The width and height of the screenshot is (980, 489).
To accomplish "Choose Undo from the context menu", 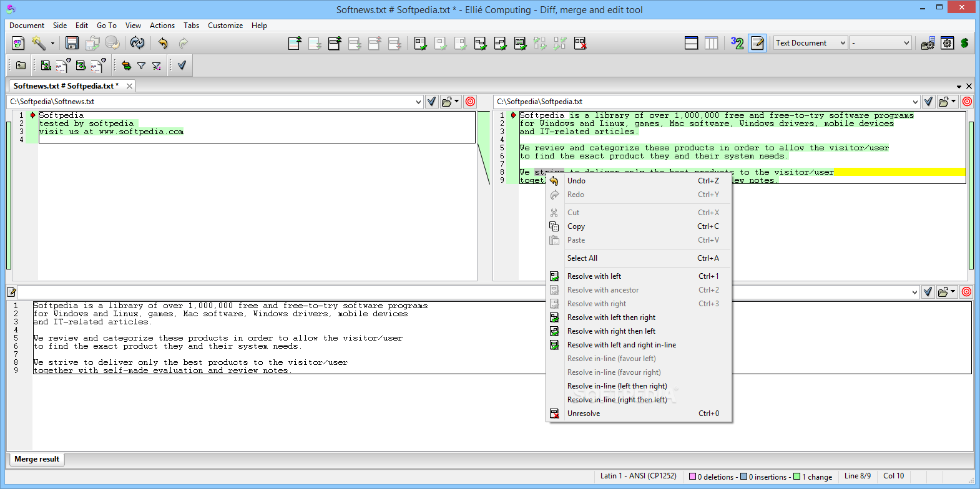I will coord(639,181).
